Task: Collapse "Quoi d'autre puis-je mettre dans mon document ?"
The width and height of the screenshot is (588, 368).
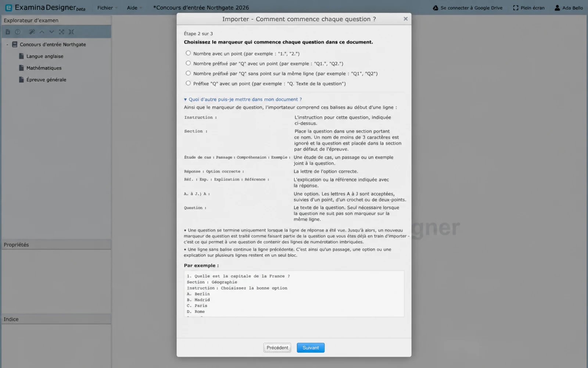Action: pyautogui.click(x=243, y=99)
